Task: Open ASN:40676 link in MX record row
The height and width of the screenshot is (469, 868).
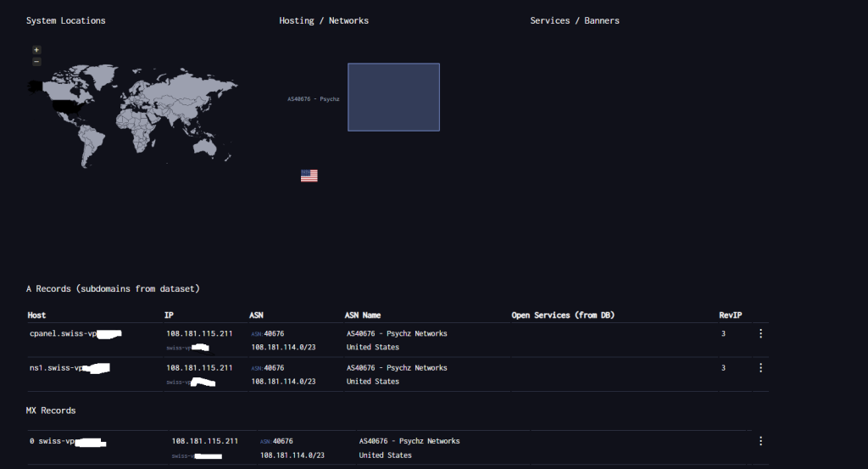Action: pyautogui.click(x=276, y=441)
